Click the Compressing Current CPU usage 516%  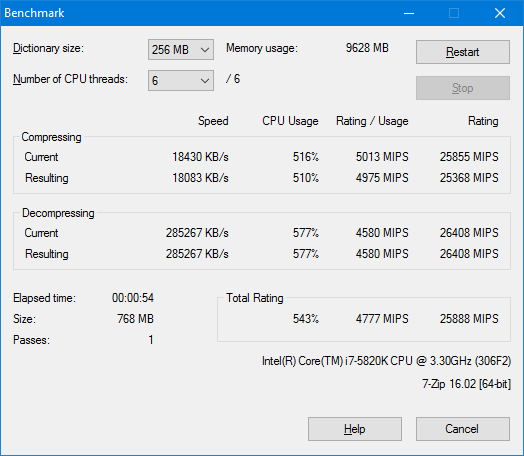[306, 157]
